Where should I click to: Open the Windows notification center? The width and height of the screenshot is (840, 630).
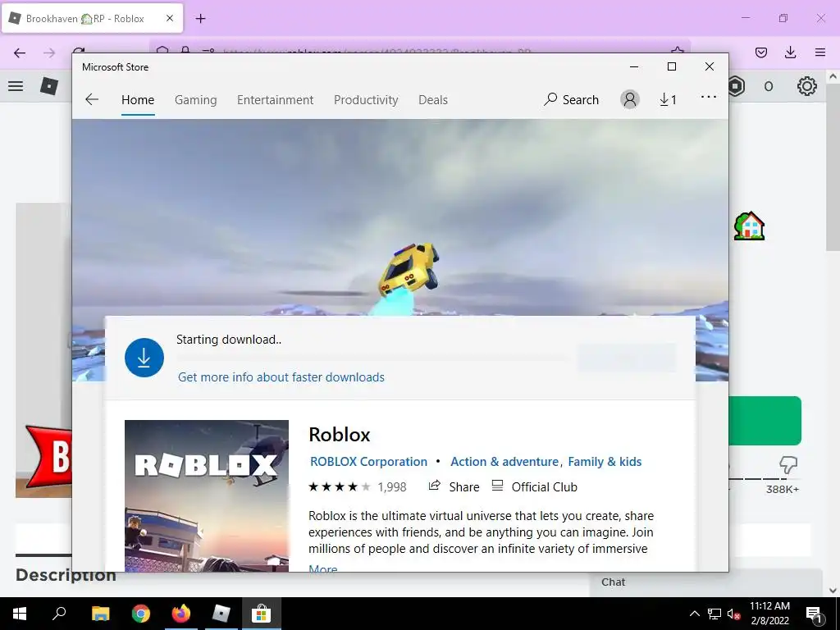point(815,614)
